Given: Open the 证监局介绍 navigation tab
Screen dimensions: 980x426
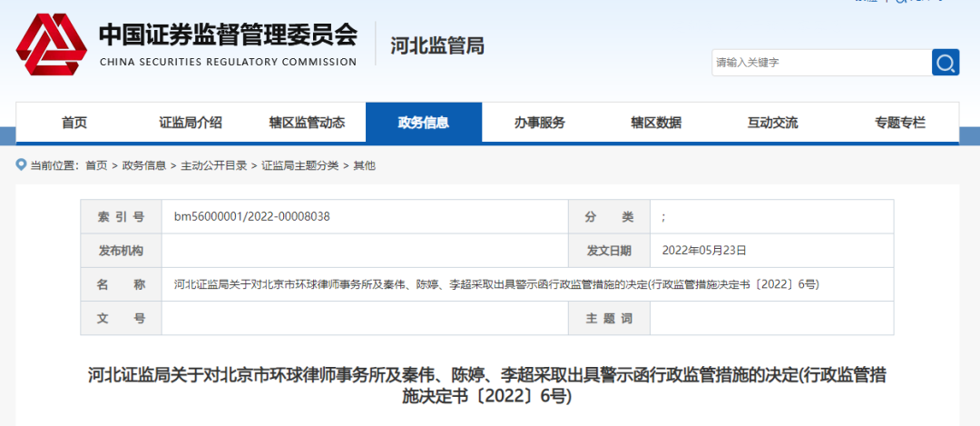Looking at the screenshot, I should coord(191,123).
